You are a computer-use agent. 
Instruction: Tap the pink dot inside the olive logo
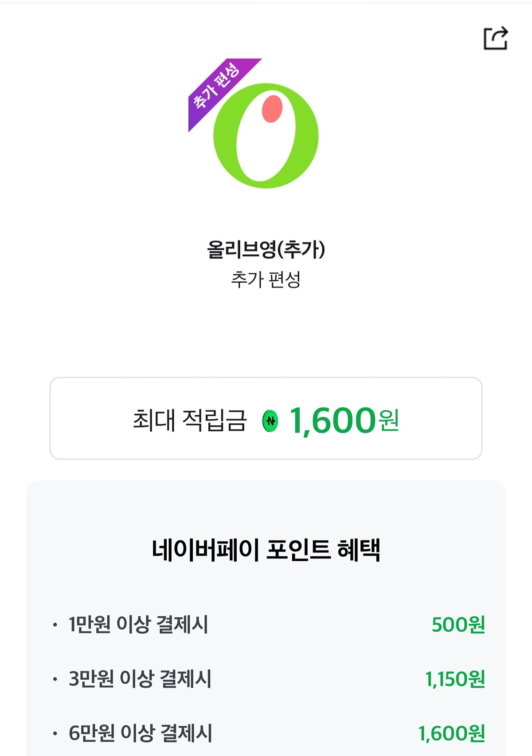(272, 109)
